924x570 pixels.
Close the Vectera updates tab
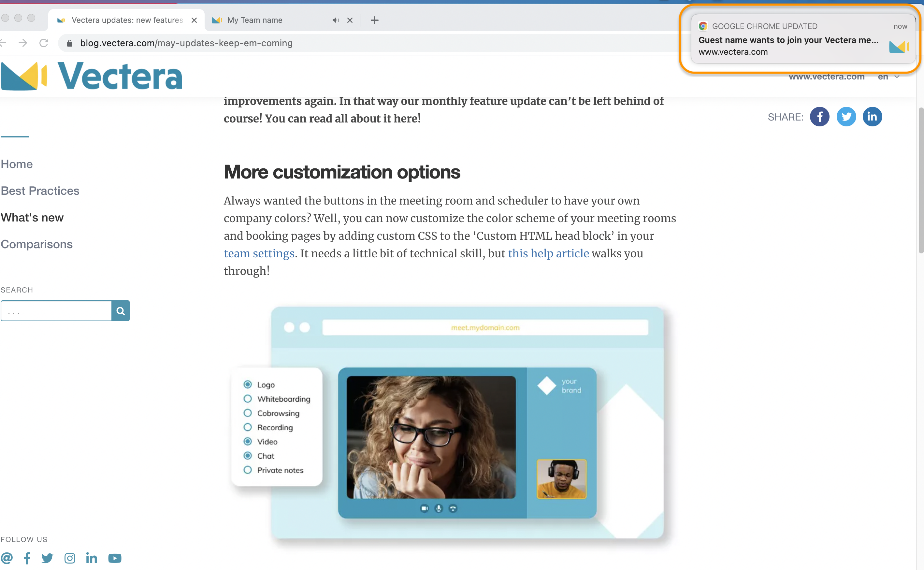click(x=194, y=20)
